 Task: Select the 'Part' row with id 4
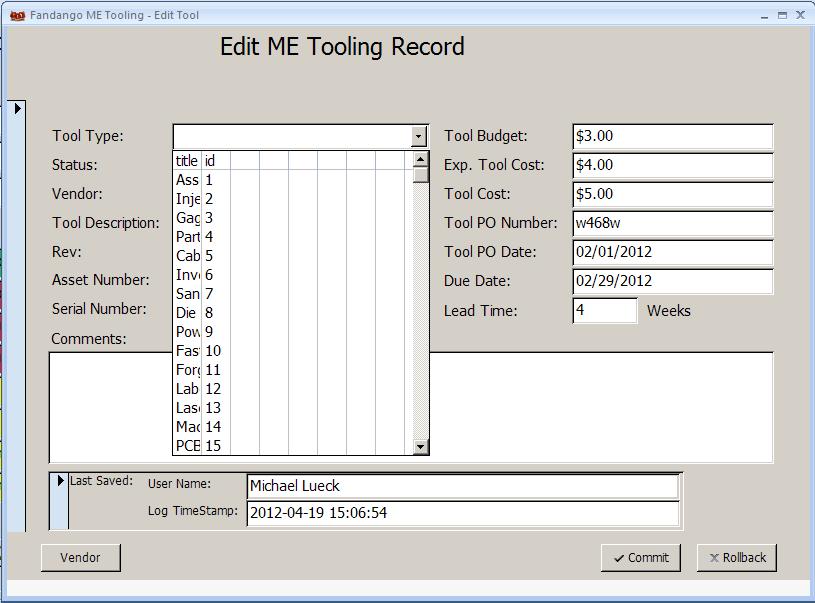(x=292, y=237)
